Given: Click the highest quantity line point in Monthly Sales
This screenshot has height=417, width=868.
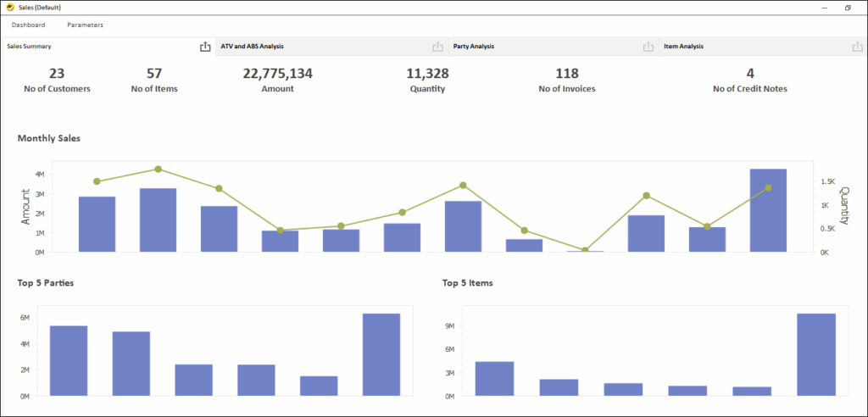Looking at the screenshot, I should point(158,170).
